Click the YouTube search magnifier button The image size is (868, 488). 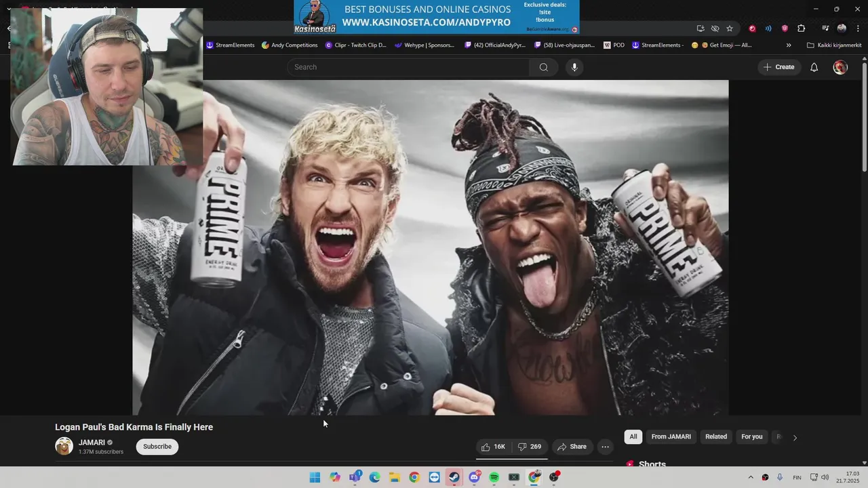(x=543, y=67)
